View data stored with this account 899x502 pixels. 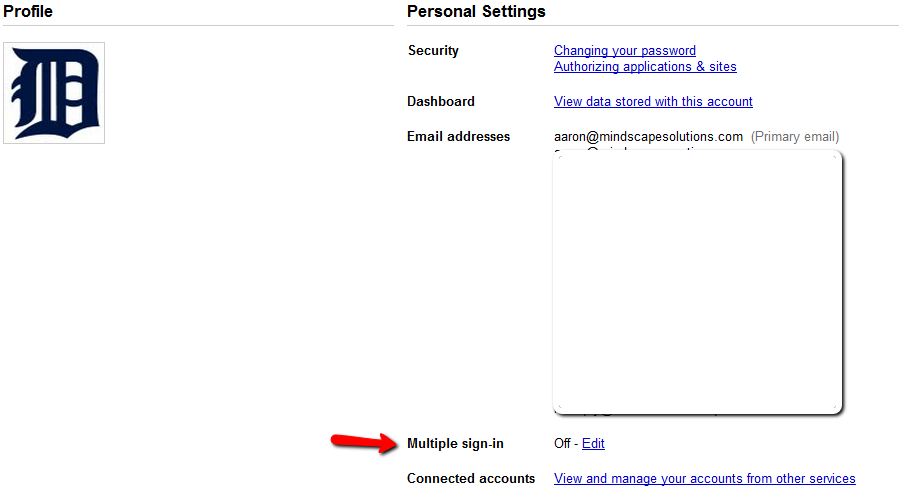[x=653, y=101]
